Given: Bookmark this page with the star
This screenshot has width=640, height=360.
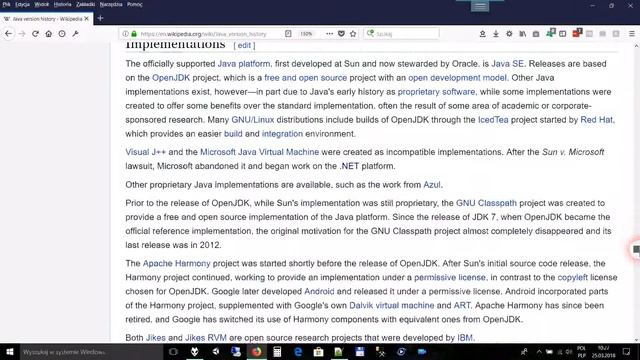Looking at the screenshot, I should (x=353, y=33).
